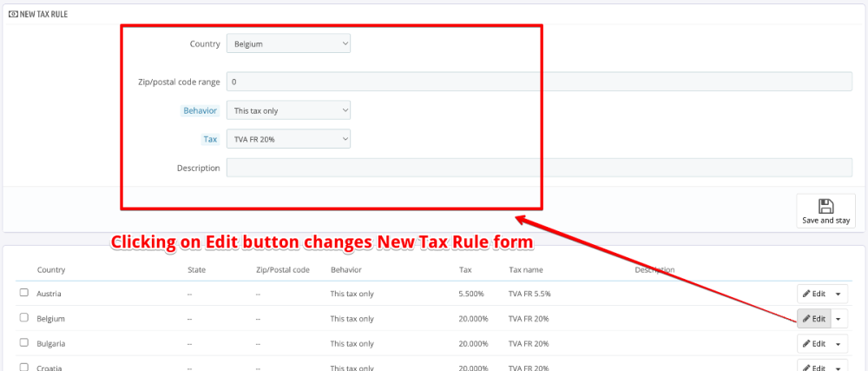Image resolution: width=868 pixels, height=371 pixels.
Task: Click the Country column header
Action: pyautogui.click(x=51, y=270)
